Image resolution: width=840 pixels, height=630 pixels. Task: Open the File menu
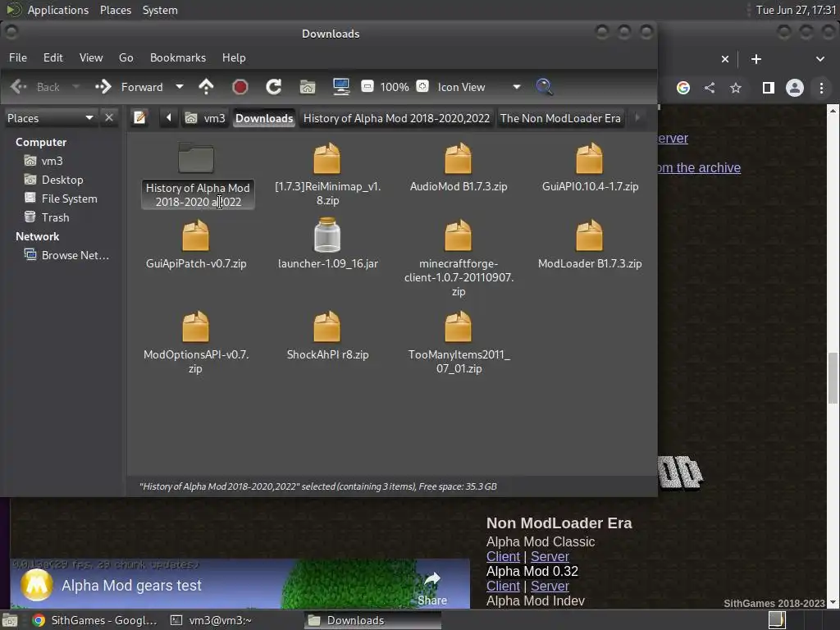(18, 57)
